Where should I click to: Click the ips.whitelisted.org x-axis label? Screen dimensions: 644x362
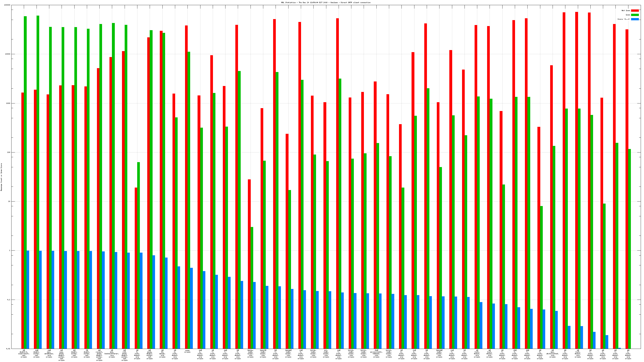click(x=552, y=354)
